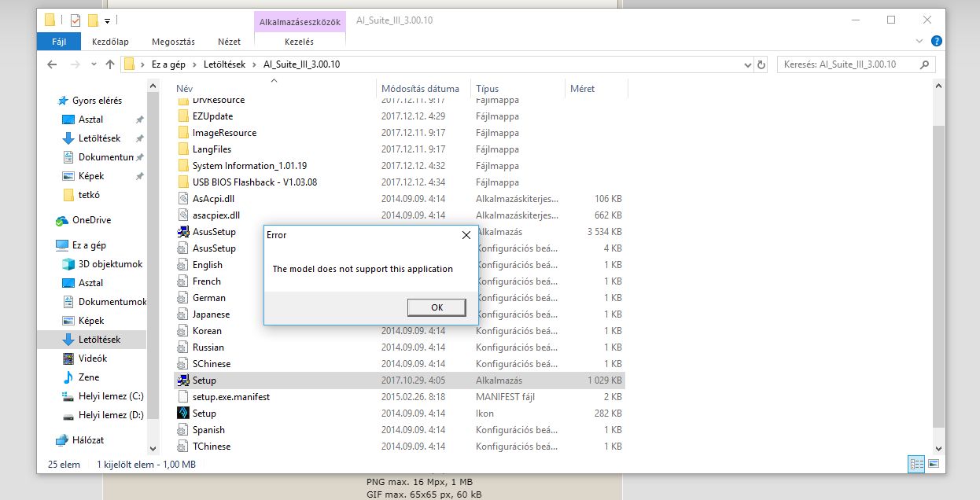Open Helyi lemez (D:) drive
Image resolution: width=980 pixels, height=500 pixels.
coord(110,415)
